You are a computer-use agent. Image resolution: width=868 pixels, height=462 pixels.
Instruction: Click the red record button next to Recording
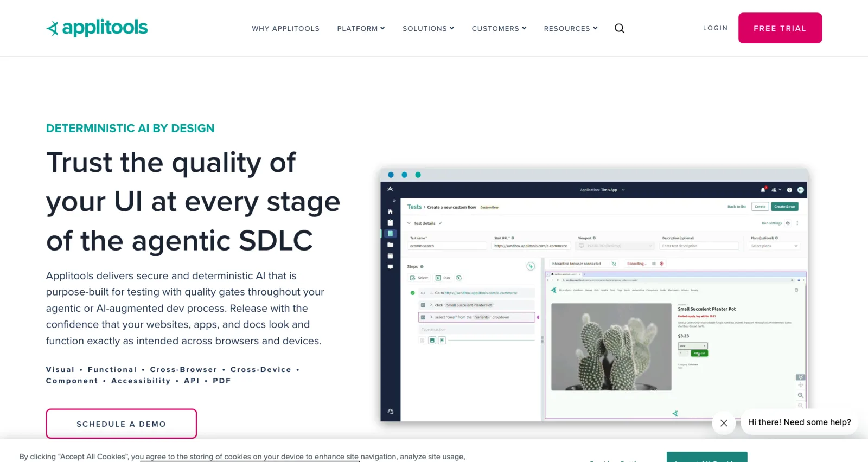661,264
